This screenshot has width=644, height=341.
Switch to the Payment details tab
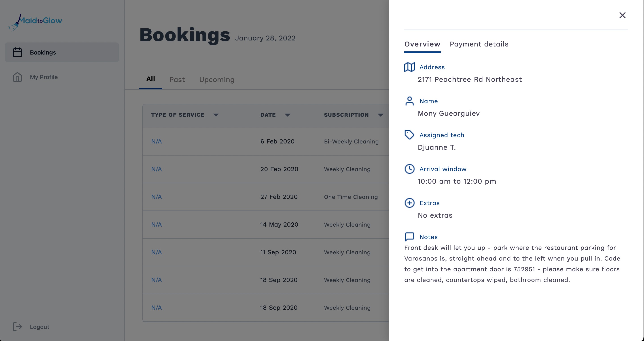coord(479,44)
